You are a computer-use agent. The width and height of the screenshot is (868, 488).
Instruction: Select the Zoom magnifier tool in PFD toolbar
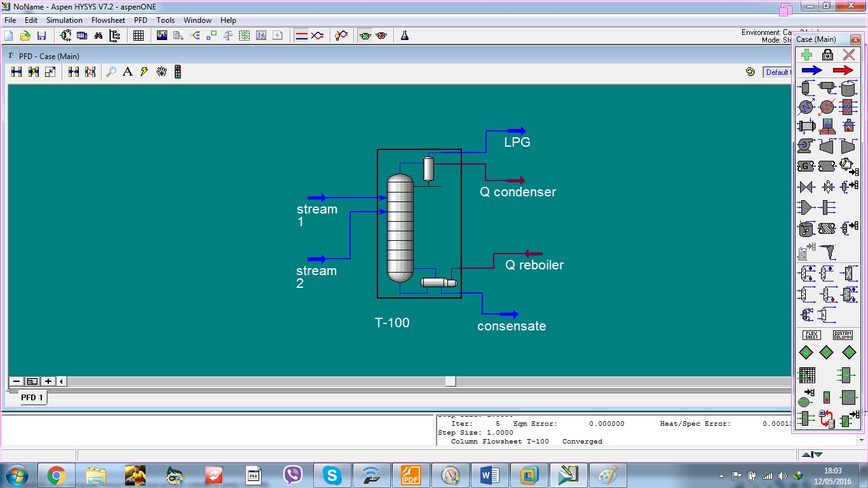click(112, 72)
